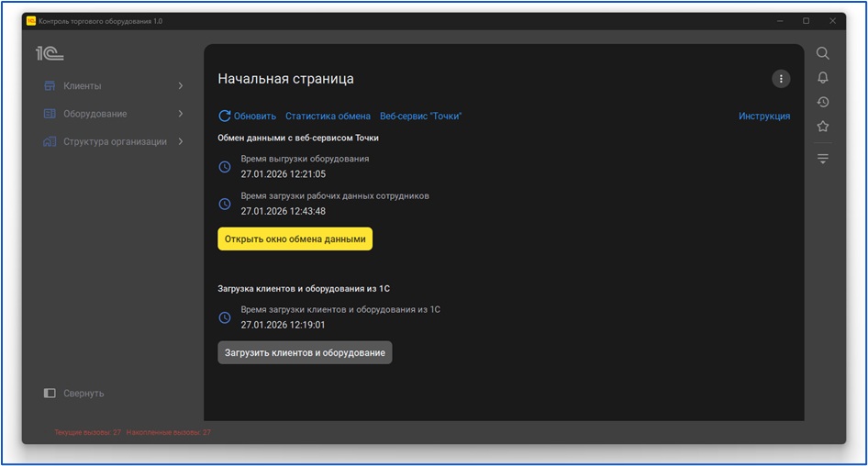Open history clock-arrow icon

[x=823, y=102]
